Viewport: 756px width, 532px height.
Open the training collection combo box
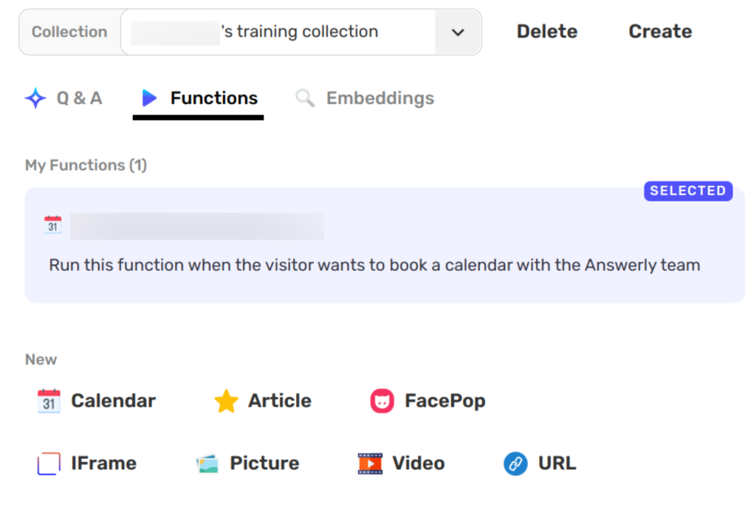[x=281, y=32]
